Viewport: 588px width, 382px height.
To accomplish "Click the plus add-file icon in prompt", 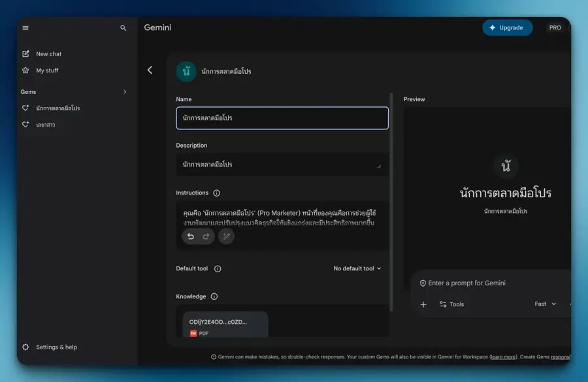I will coord(423,304).
